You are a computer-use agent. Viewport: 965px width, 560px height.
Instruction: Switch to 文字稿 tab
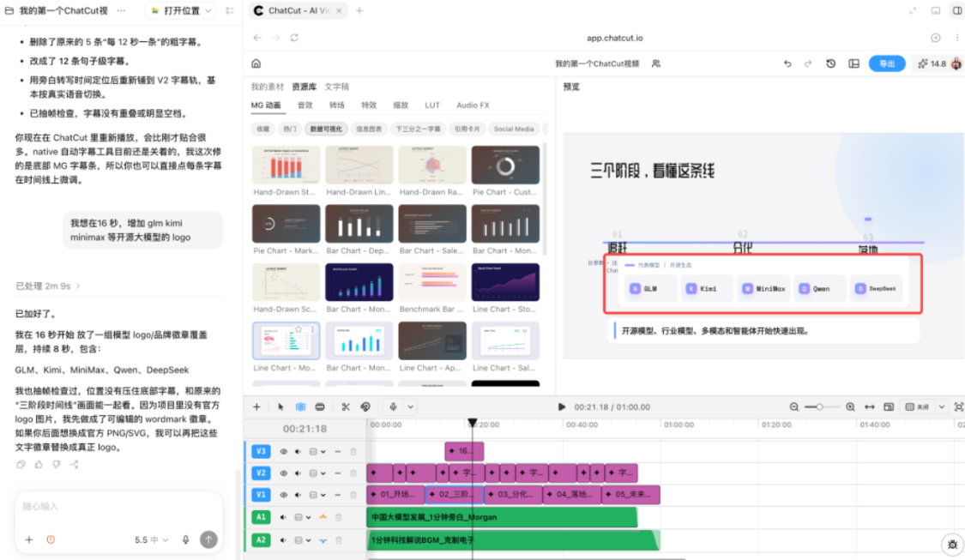pyautogui.click(x=336, y=87)
